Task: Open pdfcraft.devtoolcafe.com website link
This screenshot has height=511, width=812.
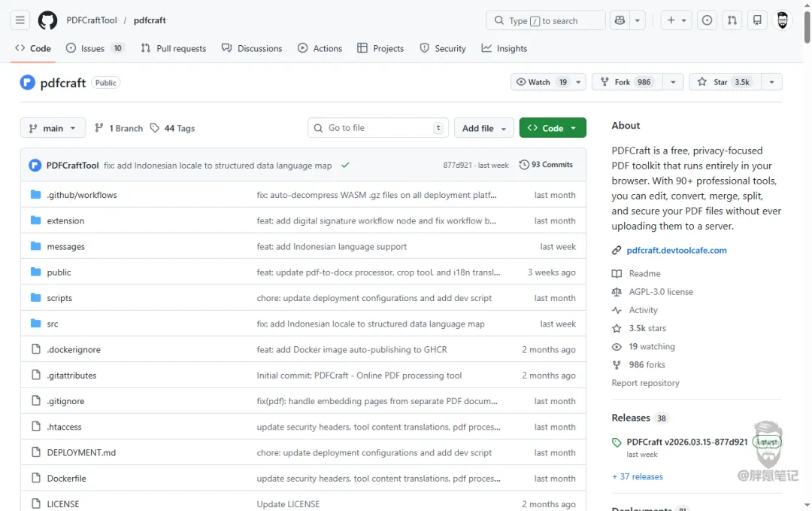Action: click(677, 251)
